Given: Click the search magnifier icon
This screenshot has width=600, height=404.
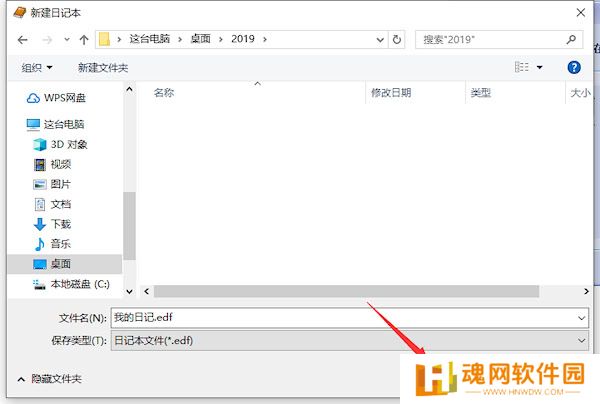Looking at the screenshot, I should (x=571, y=39).
